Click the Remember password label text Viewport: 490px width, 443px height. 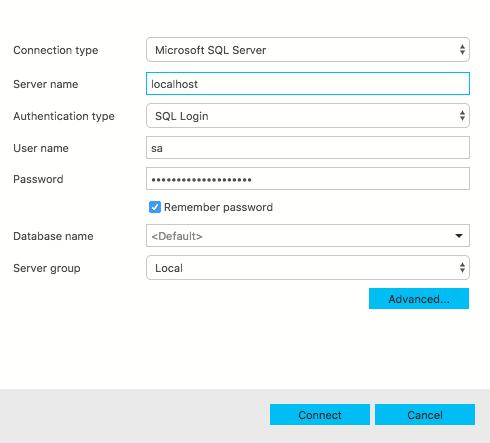(218, 207)
